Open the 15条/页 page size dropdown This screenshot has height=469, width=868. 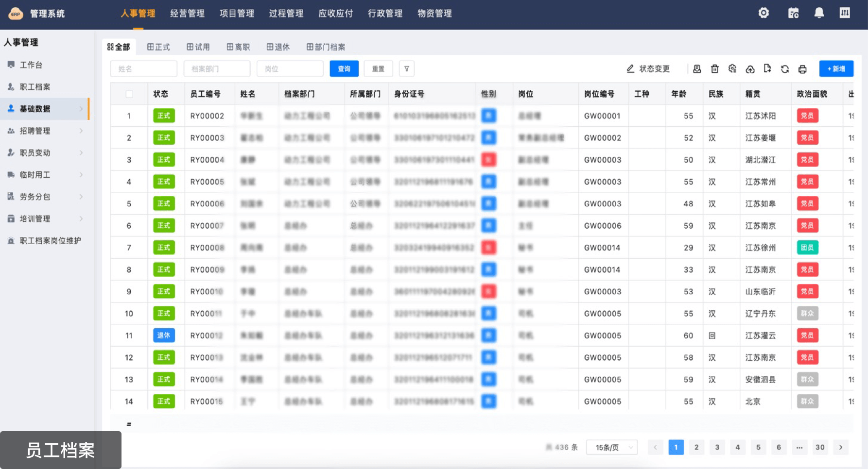tap(611, 447)
